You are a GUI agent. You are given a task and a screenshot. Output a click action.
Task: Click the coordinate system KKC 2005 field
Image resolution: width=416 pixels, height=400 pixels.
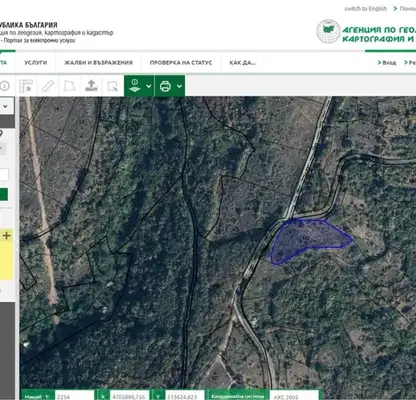(x=294, y=396)
